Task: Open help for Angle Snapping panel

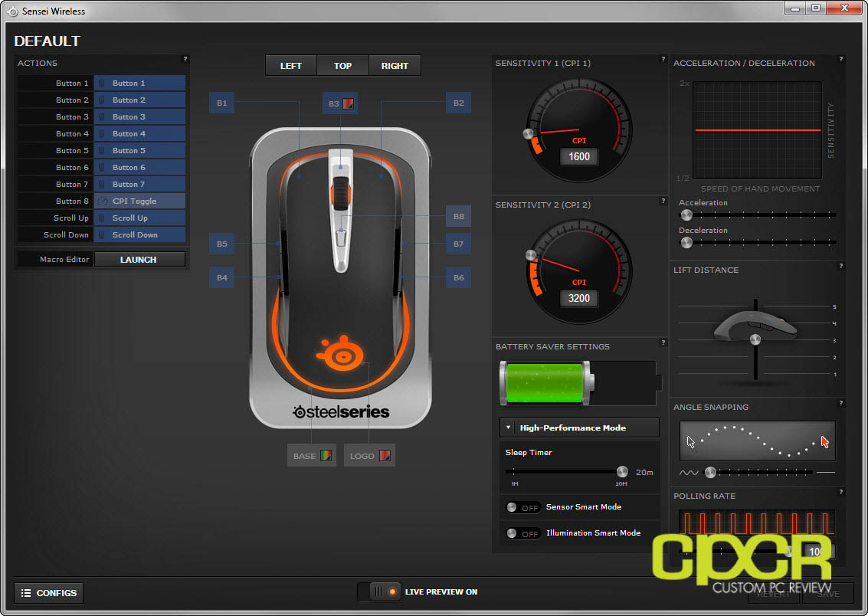Action: (x=840, y=404)
